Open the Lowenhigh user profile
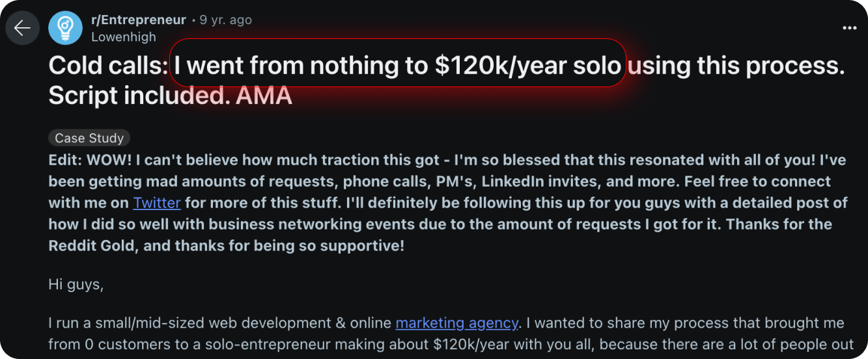 124,37
